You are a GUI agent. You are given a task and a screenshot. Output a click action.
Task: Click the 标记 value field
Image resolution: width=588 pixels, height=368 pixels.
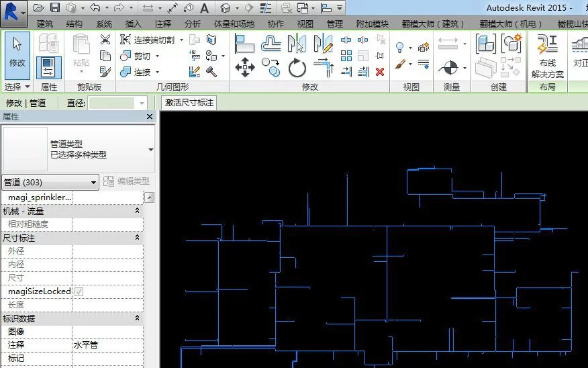[x=107, y=358]
